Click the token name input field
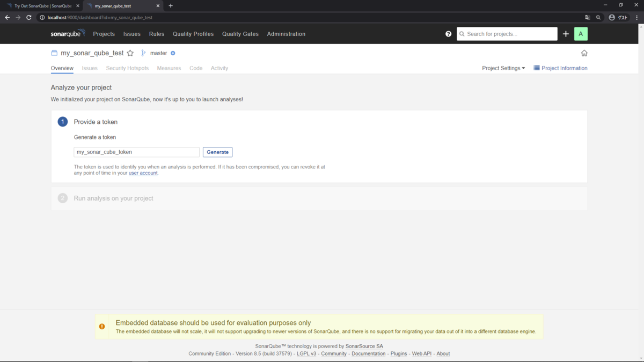644x362 pixels. coord(136,152)
